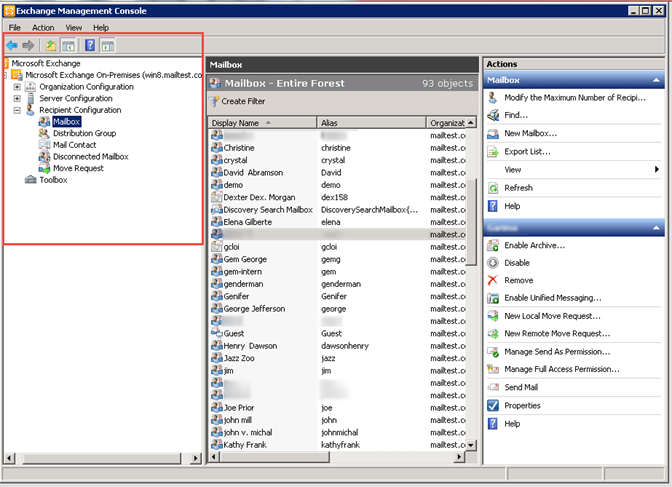Click the Modify Maximum Number of Recipients icon
This screenshot has height=487, width=672.
(x=493, y=98)
